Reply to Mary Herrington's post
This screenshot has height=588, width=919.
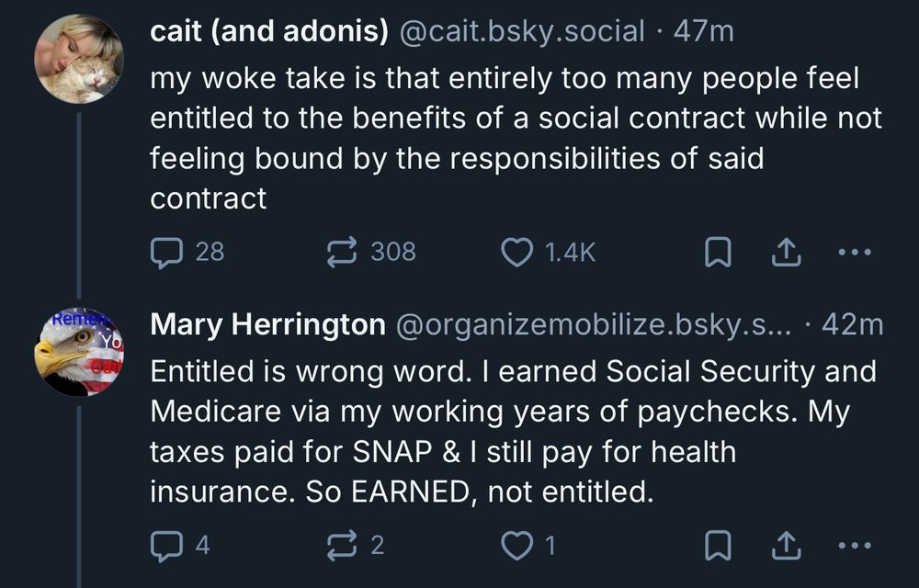(x=169, y=546)
